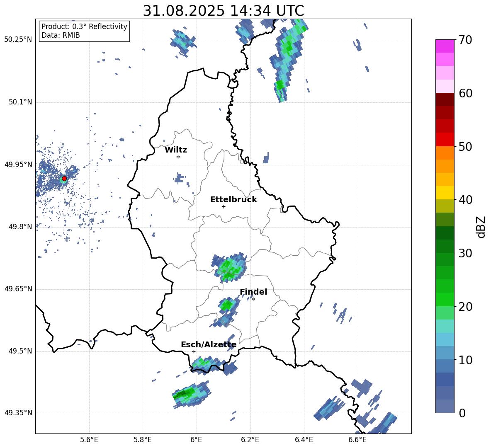This screenshot has width=491, height=448.
Task: Click the Data: RMIB text
Action: [61, 35]
